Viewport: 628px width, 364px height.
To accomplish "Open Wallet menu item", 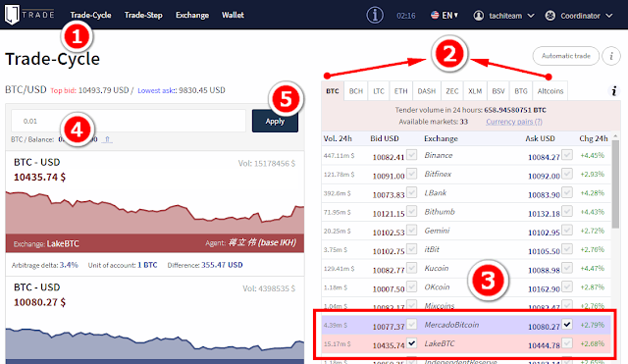I will coord(233,15).
